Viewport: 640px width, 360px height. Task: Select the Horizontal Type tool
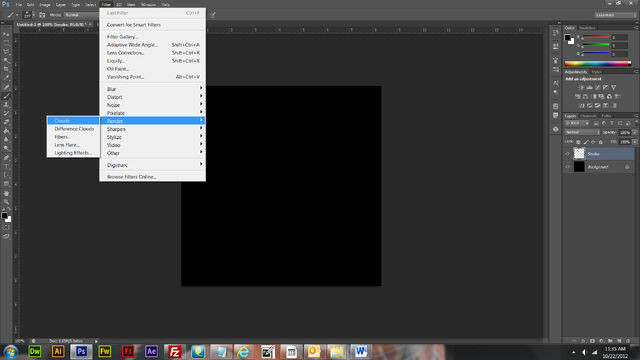[6, 167]
